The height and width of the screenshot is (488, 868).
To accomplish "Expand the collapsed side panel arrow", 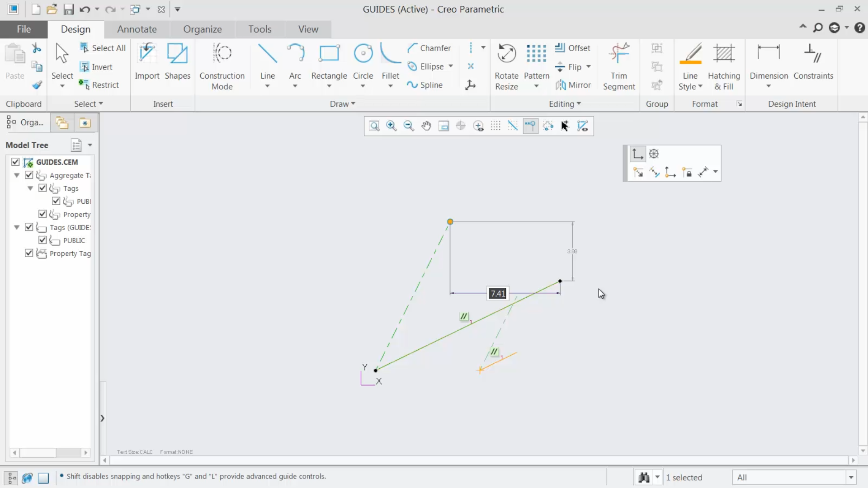I will tap(102, 418).
